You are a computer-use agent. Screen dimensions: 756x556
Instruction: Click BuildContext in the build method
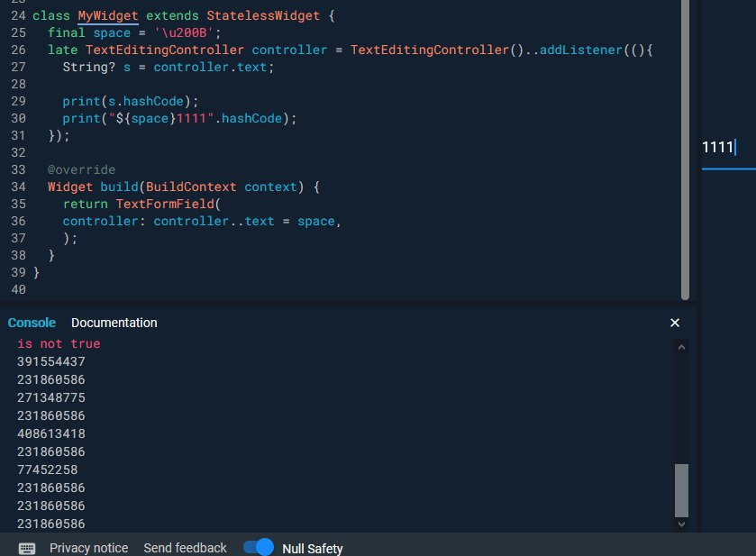click(191, 187)
